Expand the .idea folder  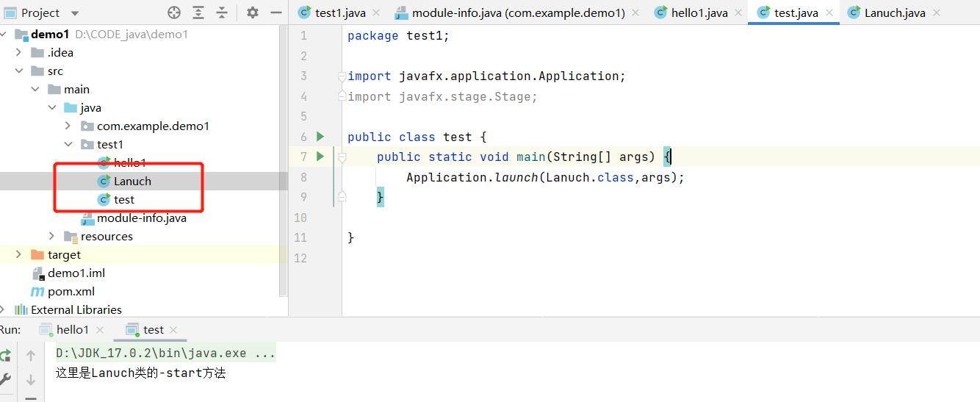(x=18, y=53)
